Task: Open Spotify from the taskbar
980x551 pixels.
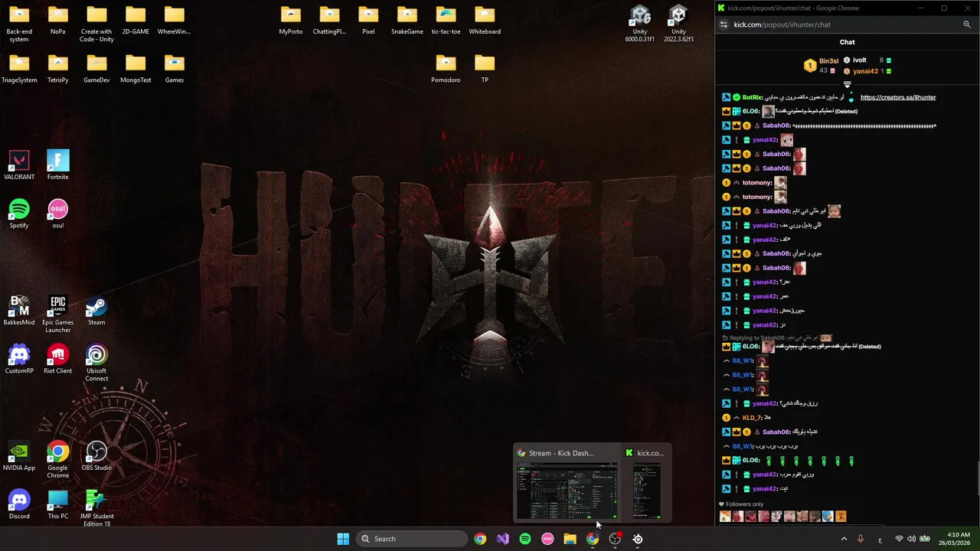Action: click(525, 539)
